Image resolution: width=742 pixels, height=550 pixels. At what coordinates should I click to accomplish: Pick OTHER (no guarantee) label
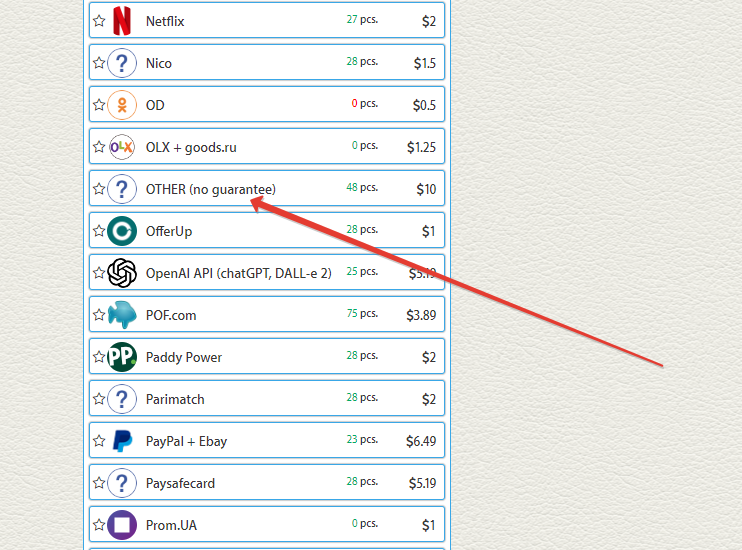point(211,189)
